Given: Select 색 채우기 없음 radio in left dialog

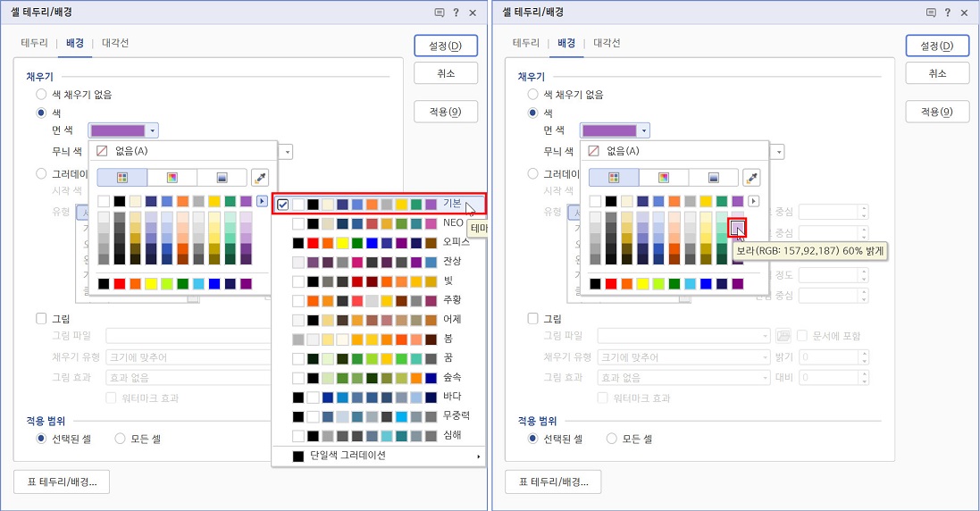Looking at the screenshot, I should pyautogui.click(x=41, y=95).
